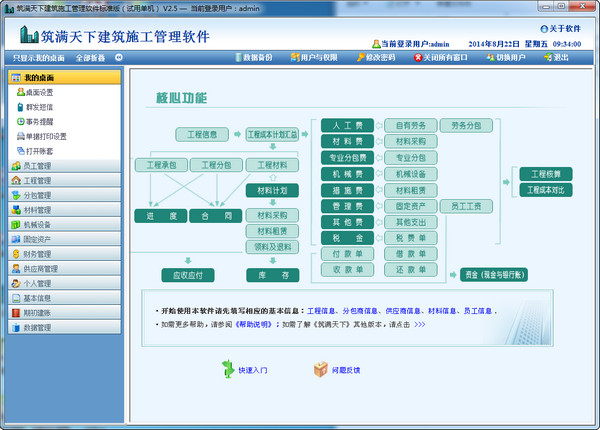Open the 合同 button
The image size is (600, 430).
pyautogui.click(x=216, y=216)
